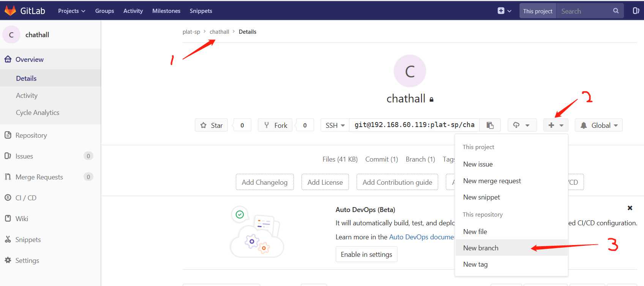This screenshot has height=286, width=644.
Task: Click the Issues sidebar icon
Action: click(8, 156)
